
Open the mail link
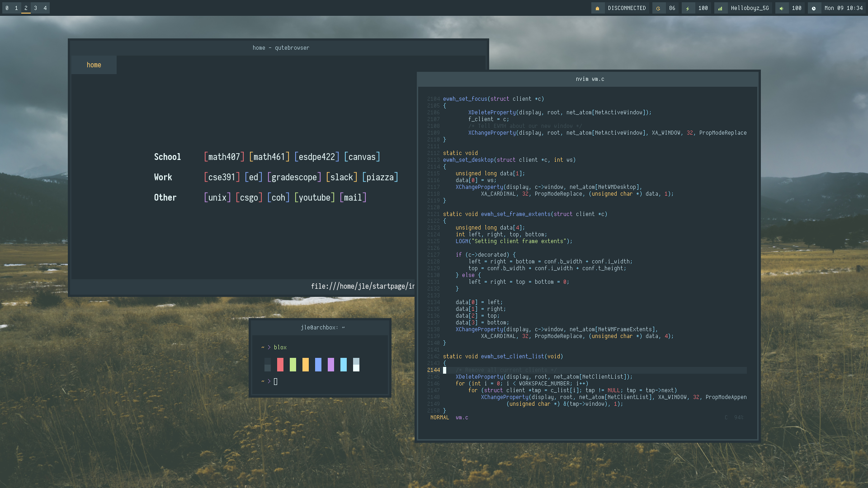pos(353,197)
